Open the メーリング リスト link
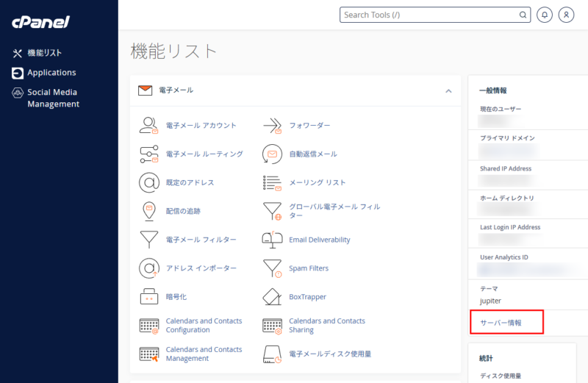This screenshot has width=588, height=383. pos(317,182)
